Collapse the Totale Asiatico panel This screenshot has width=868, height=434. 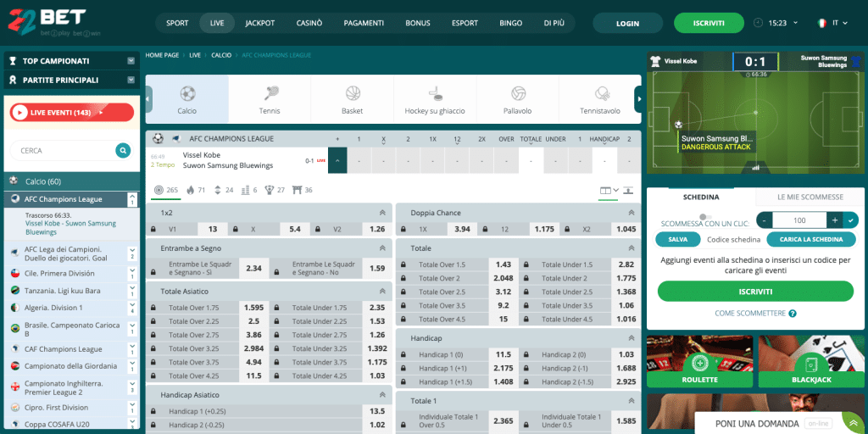point(382,291)
